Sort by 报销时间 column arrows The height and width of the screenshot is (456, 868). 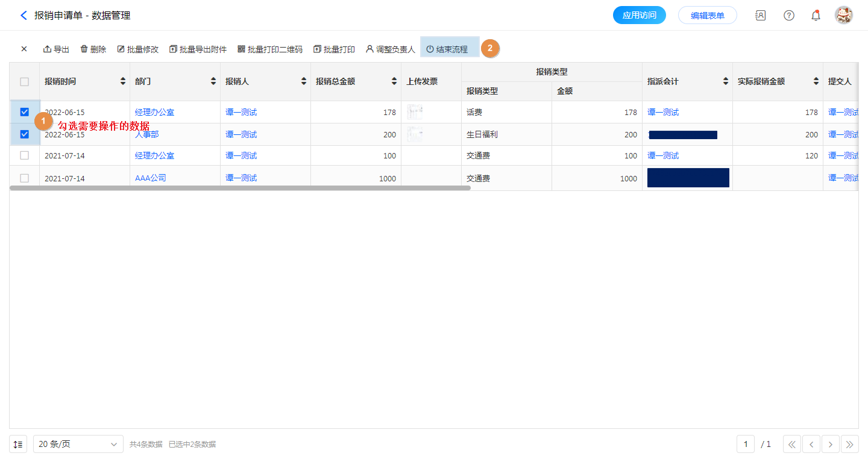[x=124, y=81]
